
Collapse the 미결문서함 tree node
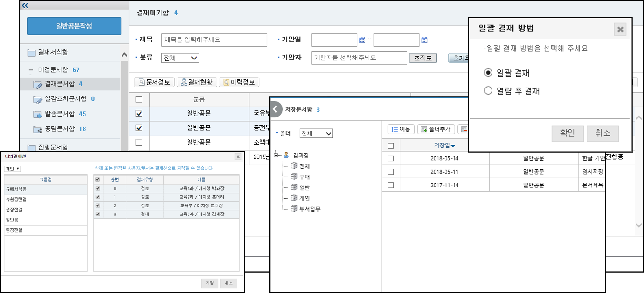point(31,70)
